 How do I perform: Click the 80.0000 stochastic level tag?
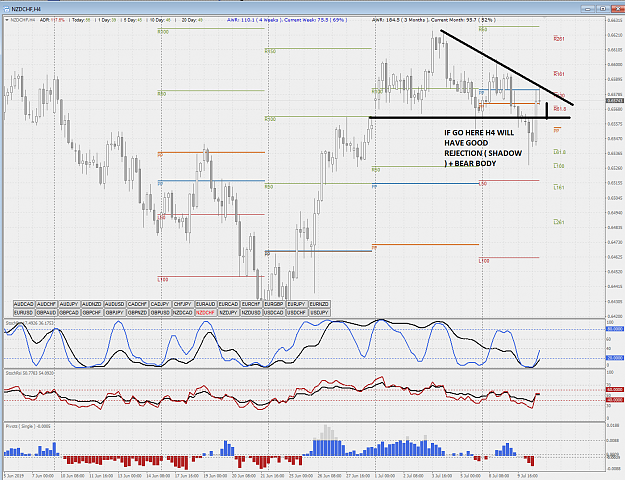pos(614,329)
